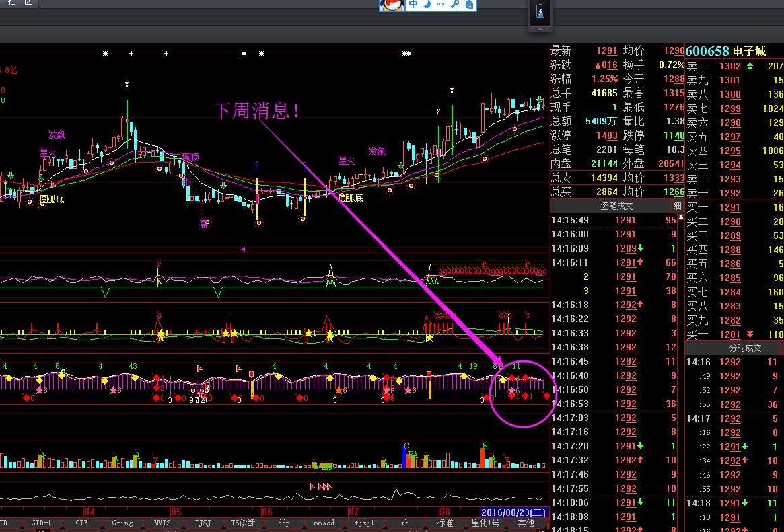Click the 08 month marker on time axis
Viewport: 784px width, 532px height.
tap(445, 512)
